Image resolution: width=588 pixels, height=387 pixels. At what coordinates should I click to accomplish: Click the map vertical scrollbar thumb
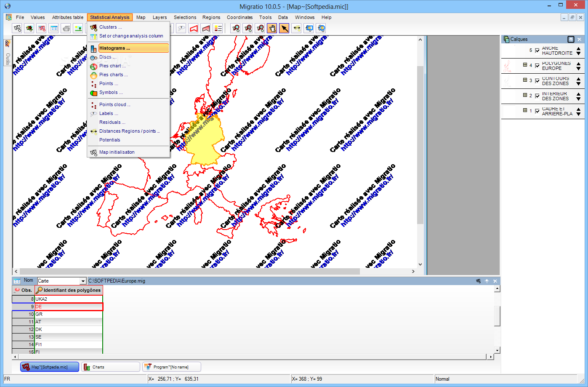pyautogui.click(x=420, y=144)
